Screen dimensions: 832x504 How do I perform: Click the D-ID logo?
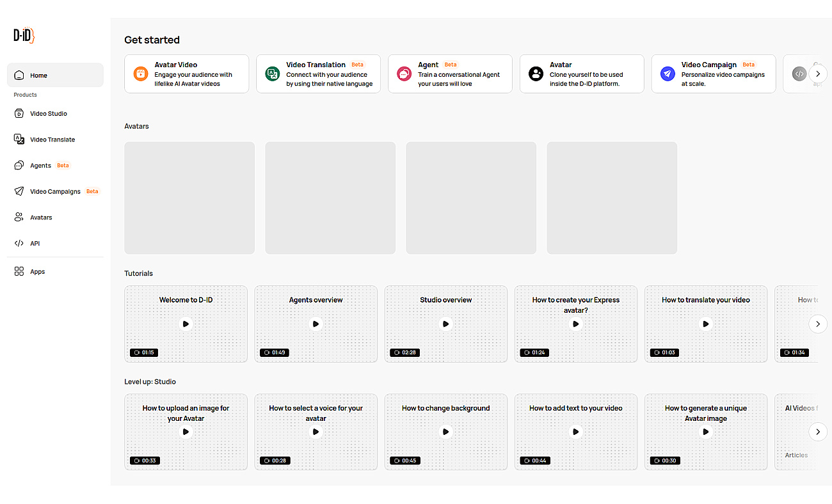pyautogui.click(x=24, y=36)
